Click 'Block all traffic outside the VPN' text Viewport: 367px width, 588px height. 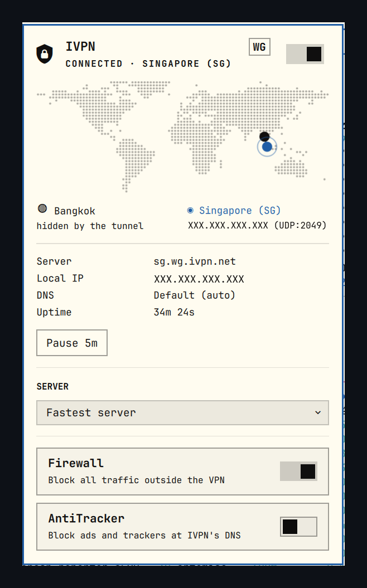click(136, 480)
